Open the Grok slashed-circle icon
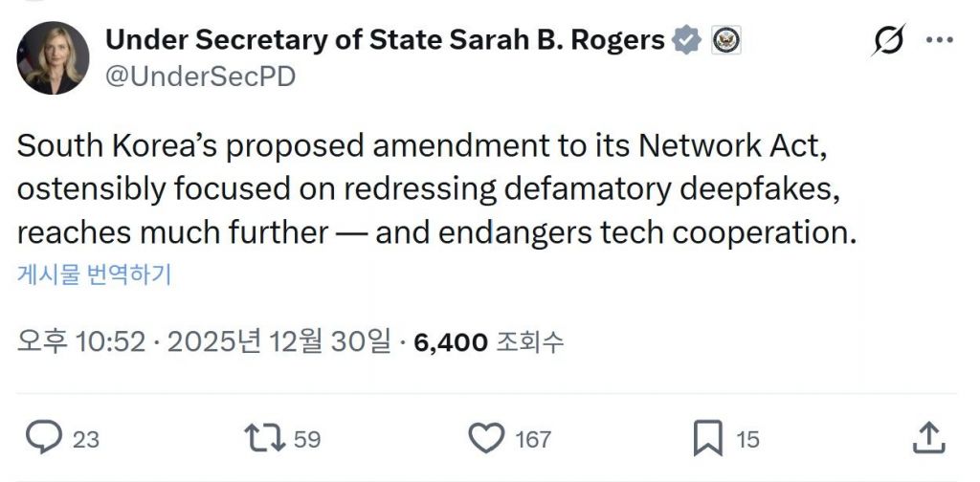980x482 pixels. point(888,41)
